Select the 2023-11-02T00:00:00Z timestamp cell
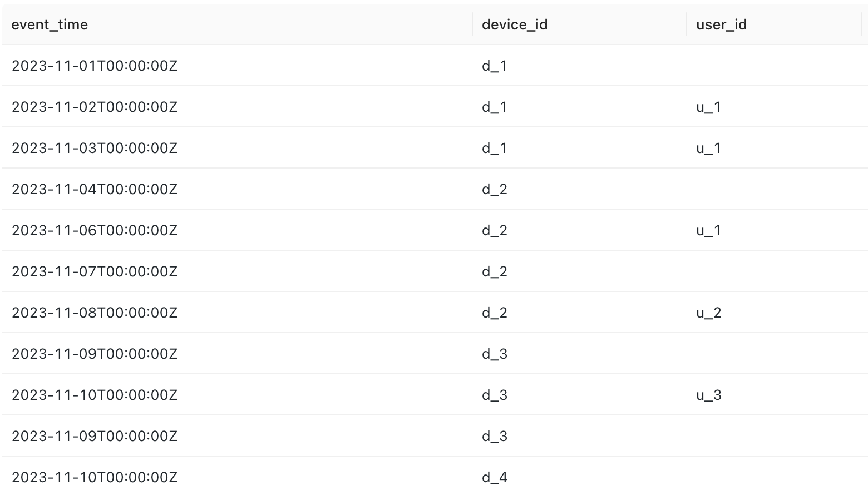Viewport: 868px width, 495px height. point(95,107)
